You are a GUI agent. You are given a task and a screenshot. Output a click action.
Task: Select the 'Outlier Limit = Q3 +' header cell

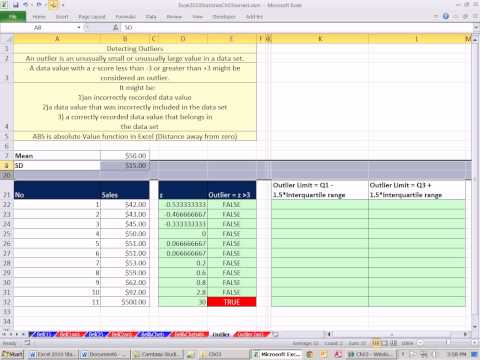417,190
